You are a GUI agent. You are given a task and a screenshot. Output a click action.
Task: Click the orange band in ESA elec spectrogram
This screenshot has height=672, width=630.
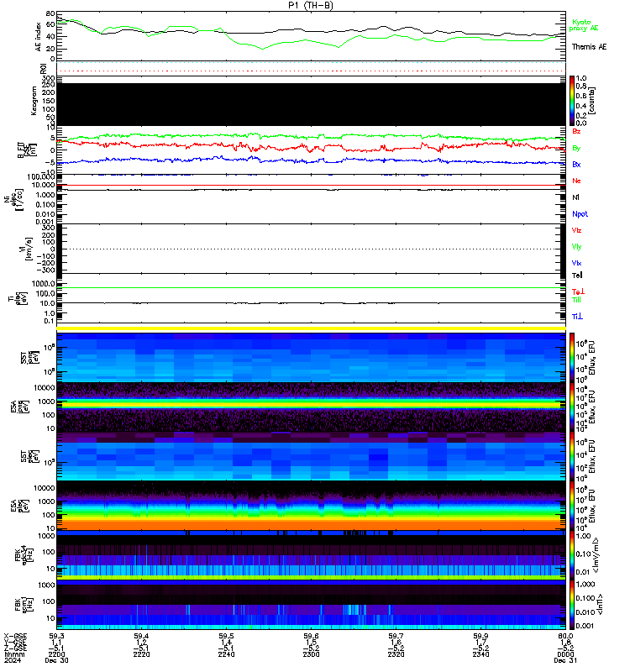311,525
